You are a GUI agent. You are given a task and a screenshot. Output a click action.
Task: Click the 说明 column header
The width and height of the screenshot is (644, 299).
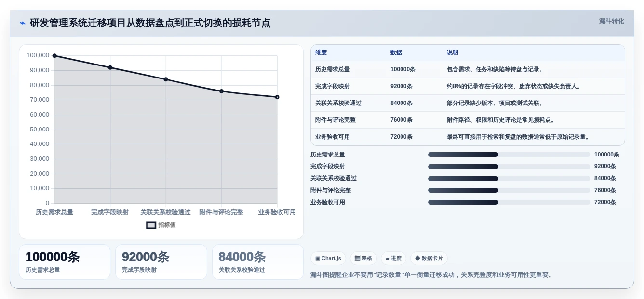pos(453,52)
